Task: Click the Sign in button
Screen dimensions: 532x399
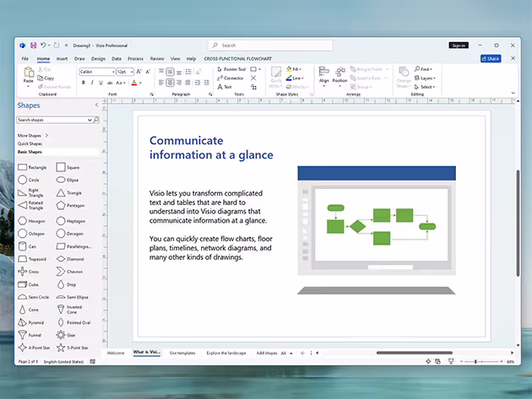Action: point(458,45)
